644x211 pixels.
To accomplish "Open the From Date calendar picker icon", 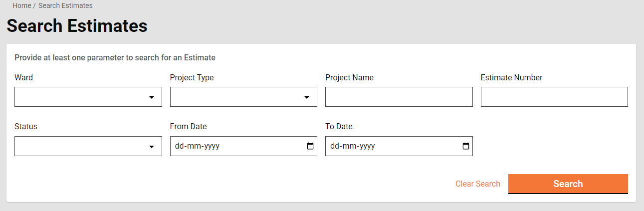I will [310, 146].
